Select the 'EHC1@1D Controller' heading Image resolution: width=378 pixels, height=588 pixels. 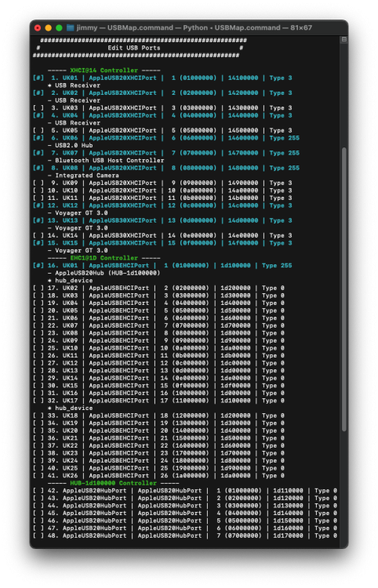(104, 258)
